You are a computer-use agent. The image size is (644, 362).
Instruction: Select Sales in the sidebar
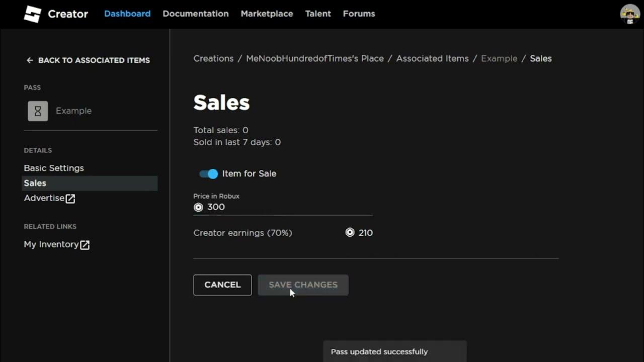tap(90, 184)
